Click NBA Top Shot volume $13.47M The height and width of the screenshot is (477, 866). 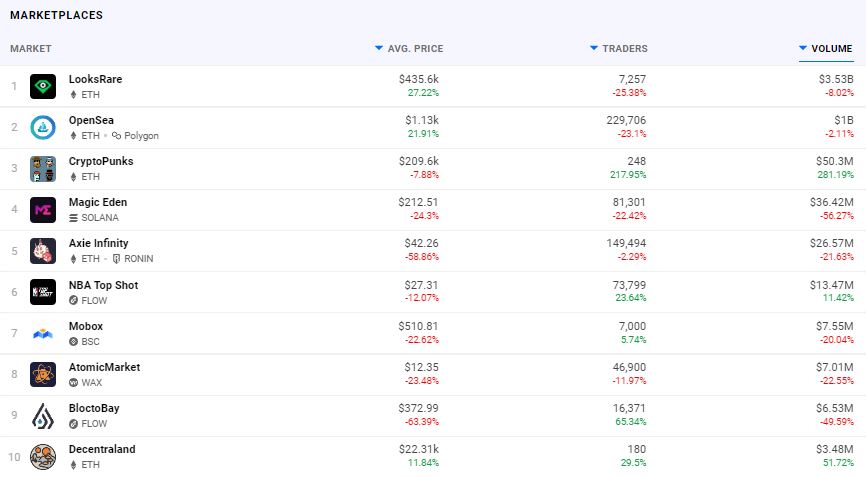pyautogui.click(x=832, y=285)
